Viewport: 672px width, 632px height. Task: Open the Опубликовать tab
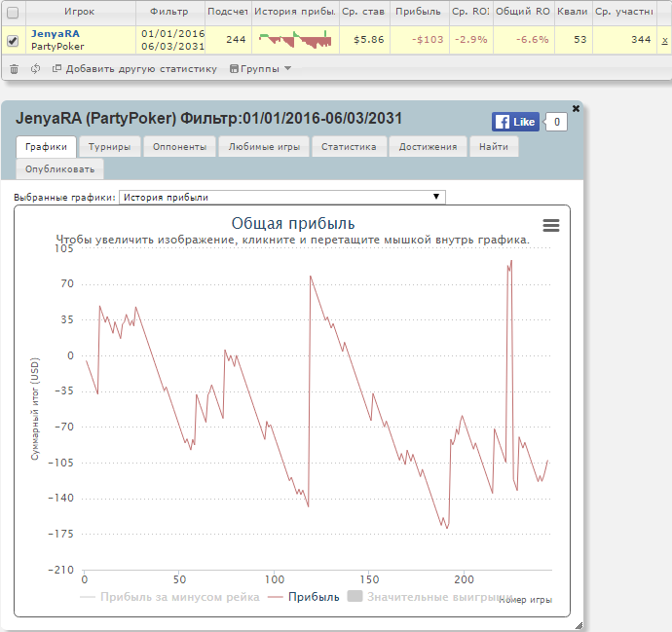60,169
